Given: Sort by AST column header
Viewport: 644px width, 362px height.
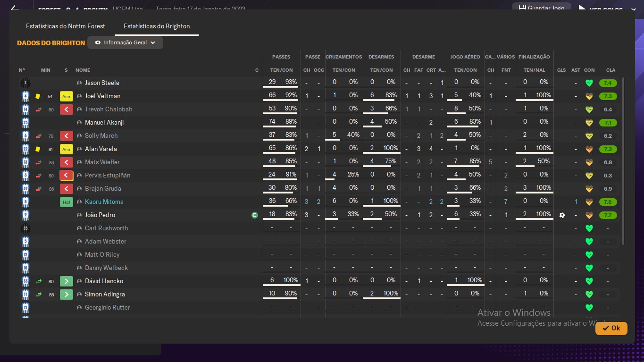Looking at the screenshot, I should [576, 70].
